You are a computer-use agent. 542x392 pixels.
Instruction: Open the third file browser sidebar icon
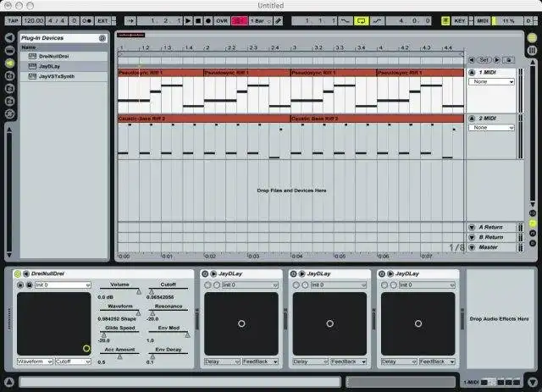pos(9,101)
